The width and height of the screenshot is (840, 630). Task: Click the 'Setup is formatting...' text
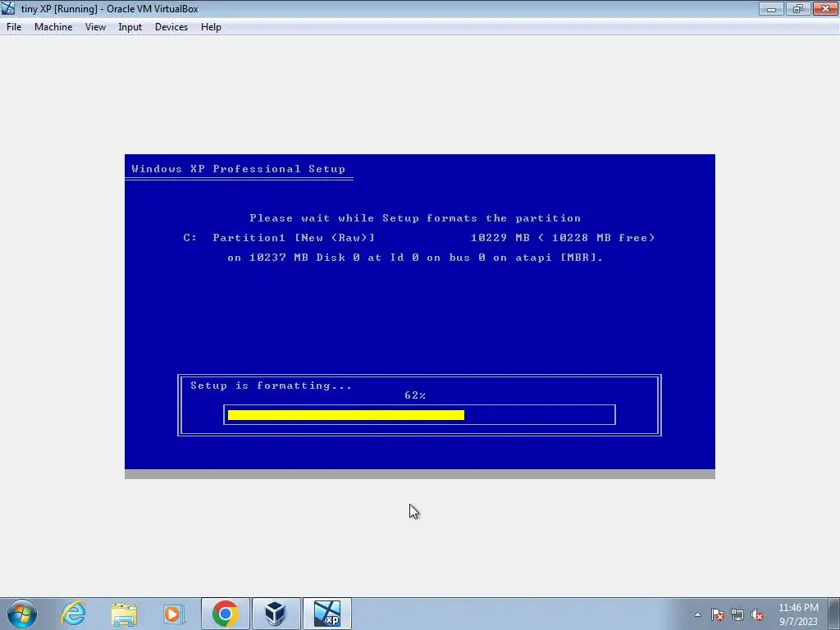(x=271, y=386)
